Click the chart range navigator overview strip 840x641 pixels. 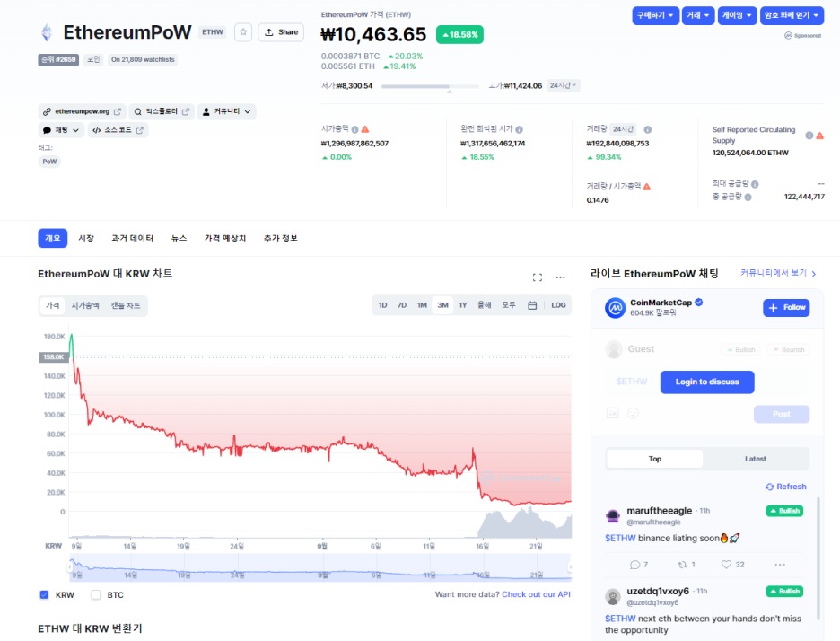[320, 567]
